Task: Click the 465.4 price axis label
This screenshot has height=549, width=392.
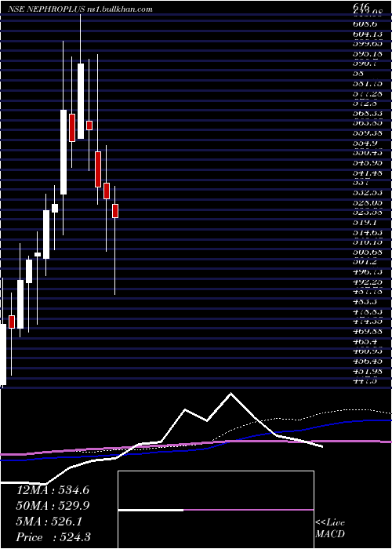Action: click(364, 340)
